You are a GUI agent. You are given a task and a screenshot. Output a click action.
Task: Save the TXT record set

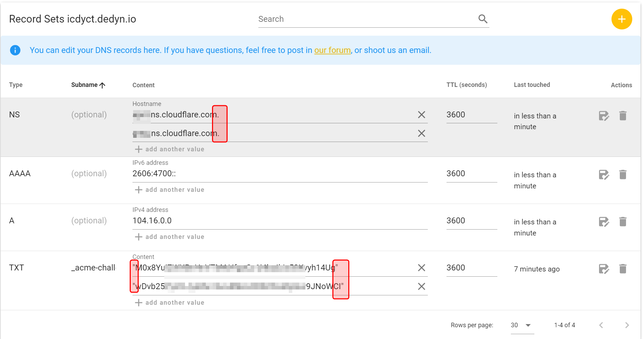pos(604,269)
